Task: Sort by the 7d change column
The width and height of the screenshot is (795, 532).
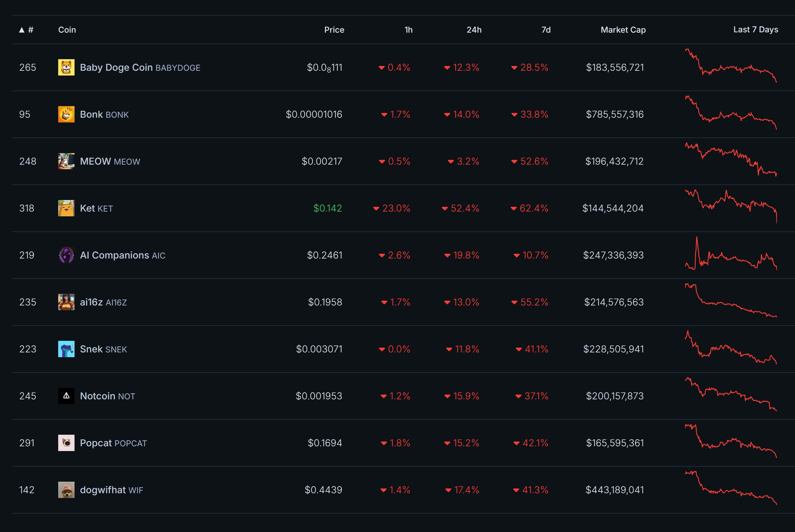Action: (546, 30)
